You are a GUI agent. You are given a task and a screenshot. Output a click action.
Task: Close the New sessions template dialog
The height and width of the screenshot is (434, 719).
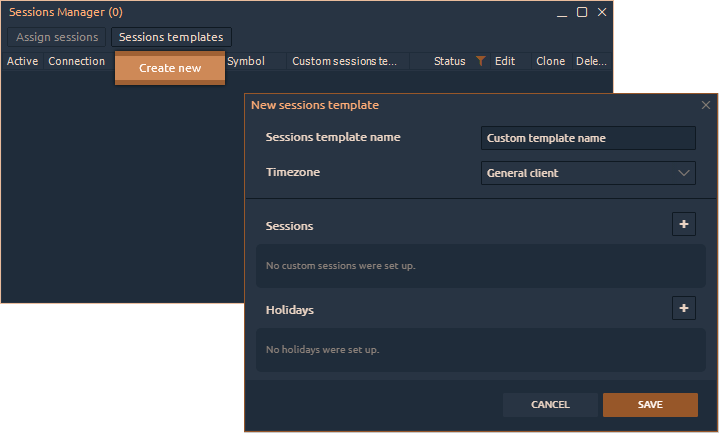tap(706, 105)
